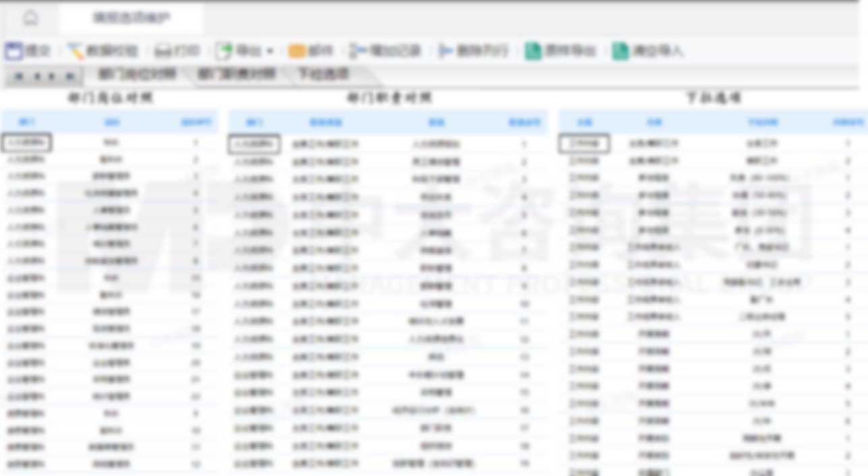Select the outlined first cell in rightmost table
Viewport: 868px width, 476px height.
[x=584, y=144]
